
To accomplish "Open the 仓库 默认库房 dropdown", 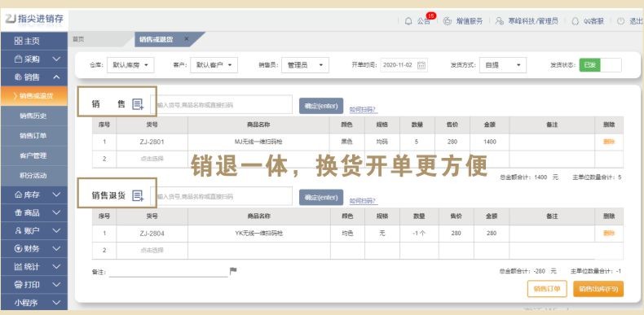I will [x=130, y=65].
